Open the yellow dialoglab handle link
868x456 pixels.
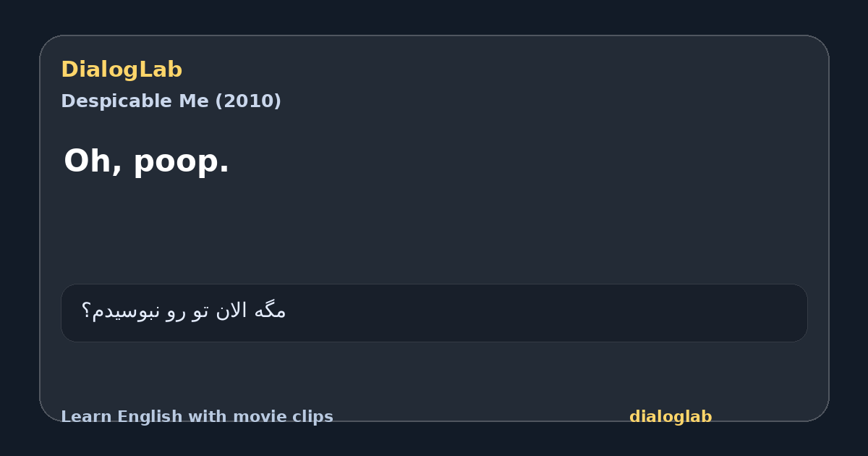[671, 417]
